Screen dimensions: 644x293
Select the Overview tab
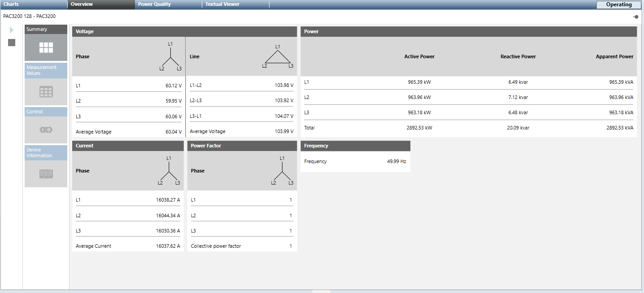[x=82, y=4]
